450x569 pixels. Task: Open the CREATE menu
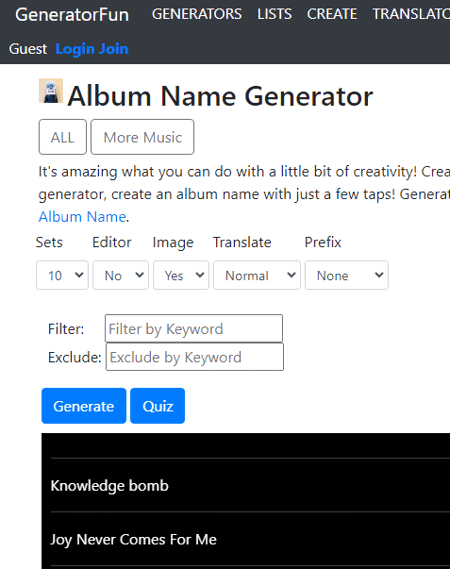(x=332, y=14)
